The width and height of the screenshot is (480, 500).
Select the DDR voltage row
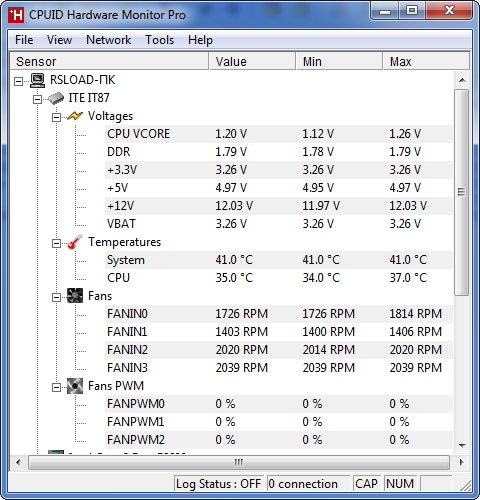click(279, 152)
